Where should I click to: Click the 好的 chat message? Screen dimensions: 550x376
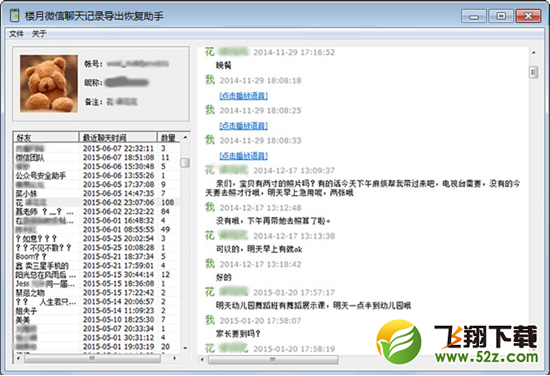[x=223, y=278]
